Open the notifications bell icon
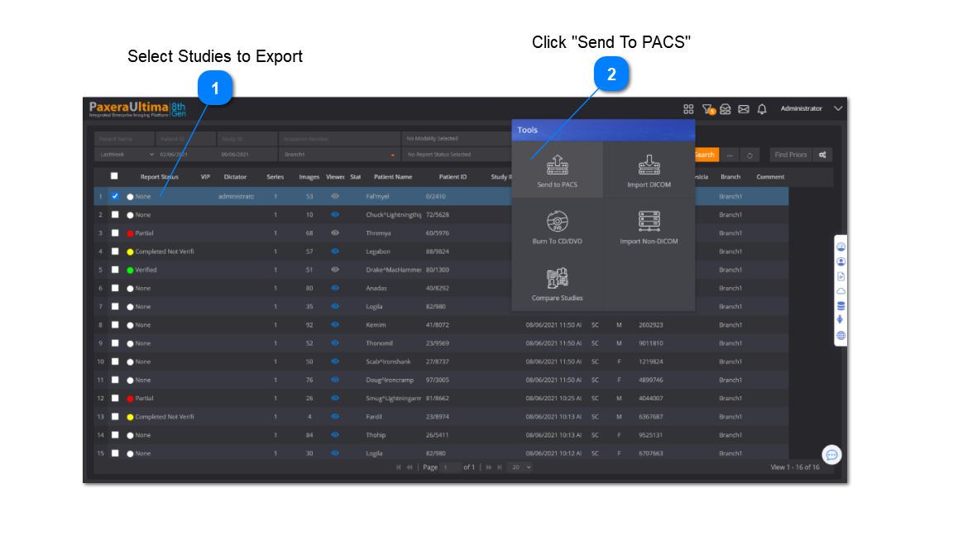The width and height of the screenshot is (972, 560). [762, 109]
